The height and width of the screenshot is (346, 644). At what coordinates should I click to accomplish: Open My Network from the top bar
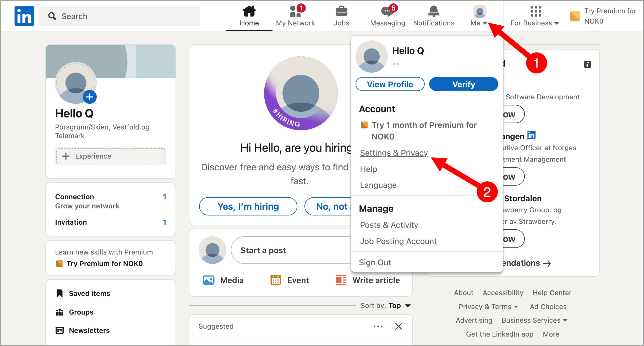tap(295, 16)
